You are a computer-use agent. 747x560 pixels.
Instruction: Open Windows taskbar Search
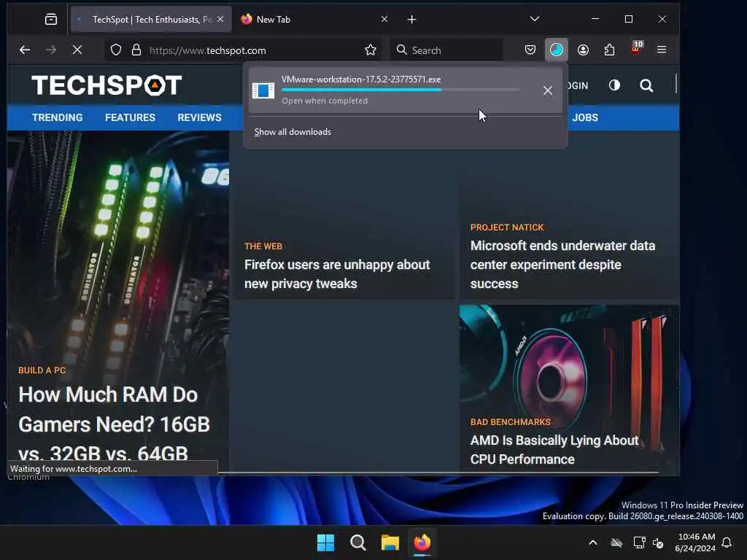pyautogui.click(x=357, y=542)
